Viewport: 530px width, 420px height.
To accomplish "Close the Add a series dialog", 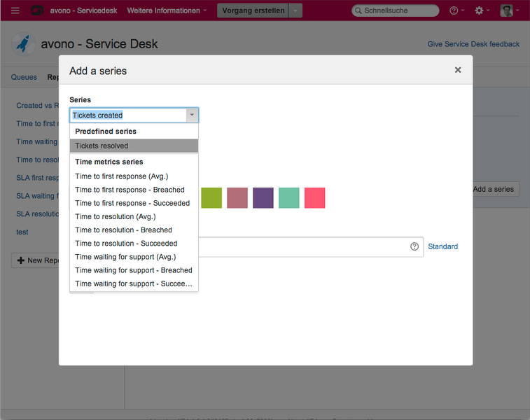I will tap(458, 70).
